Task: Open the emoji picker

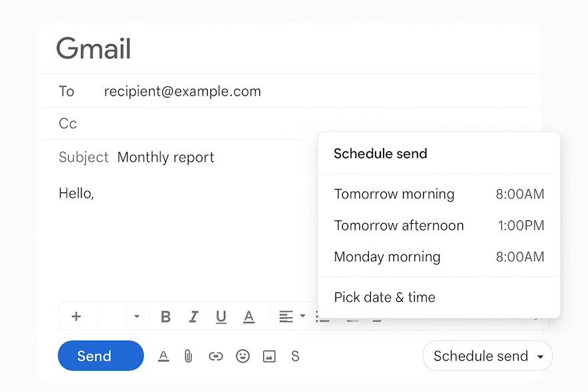Action: tap(243, 356)
